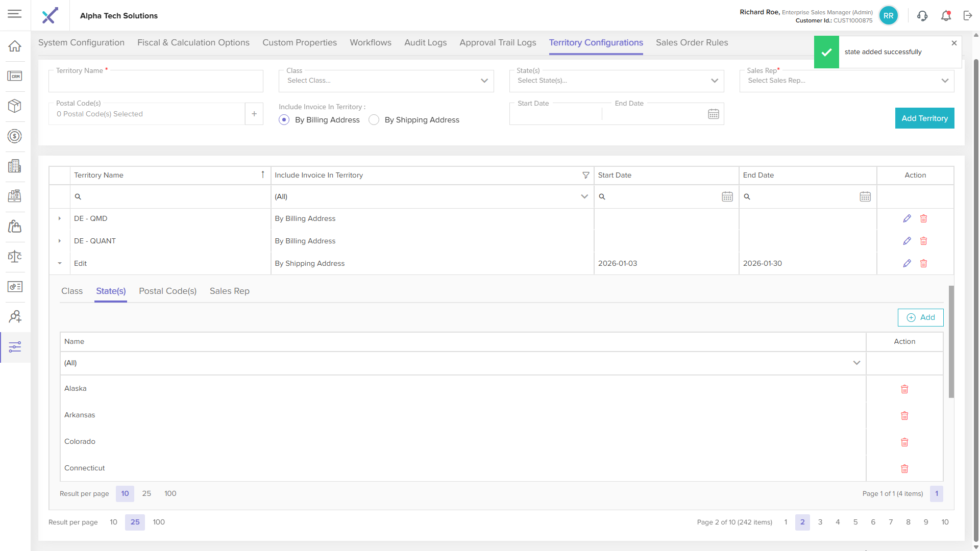Screen dimensions: 980x551
Task: Open the Postal Code(s) sub-tab
Action: [x=167, y=291]
